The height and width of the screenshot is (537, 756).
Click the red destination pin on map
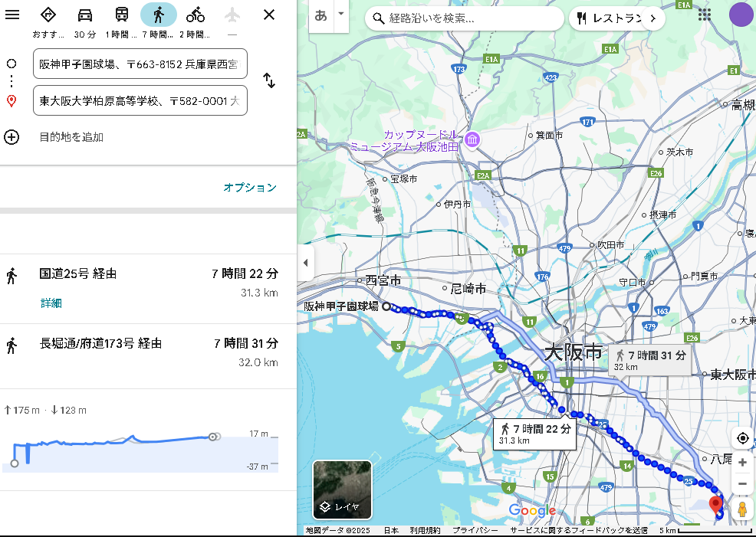point(716,506)
